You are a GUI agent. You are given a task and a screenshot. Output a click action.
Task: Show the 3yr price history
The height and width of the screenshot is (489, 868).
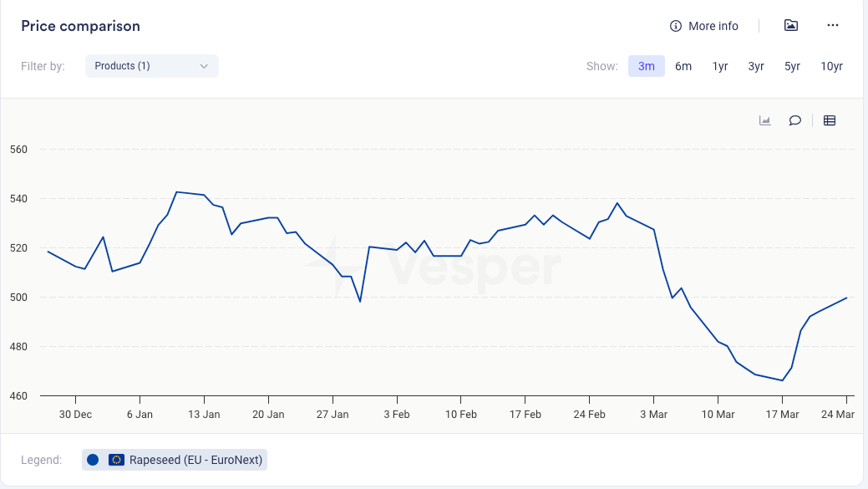[756, 66]
